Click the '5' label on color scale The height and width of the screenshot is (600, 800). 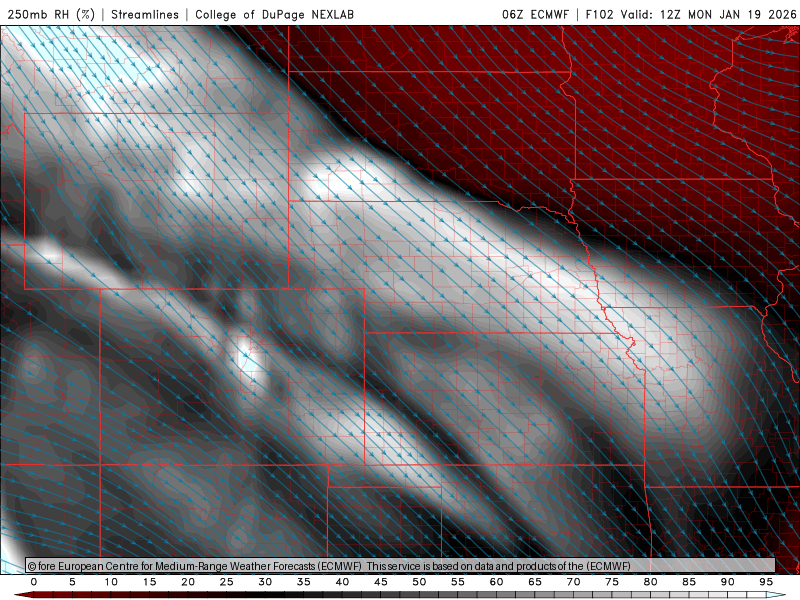72,582
